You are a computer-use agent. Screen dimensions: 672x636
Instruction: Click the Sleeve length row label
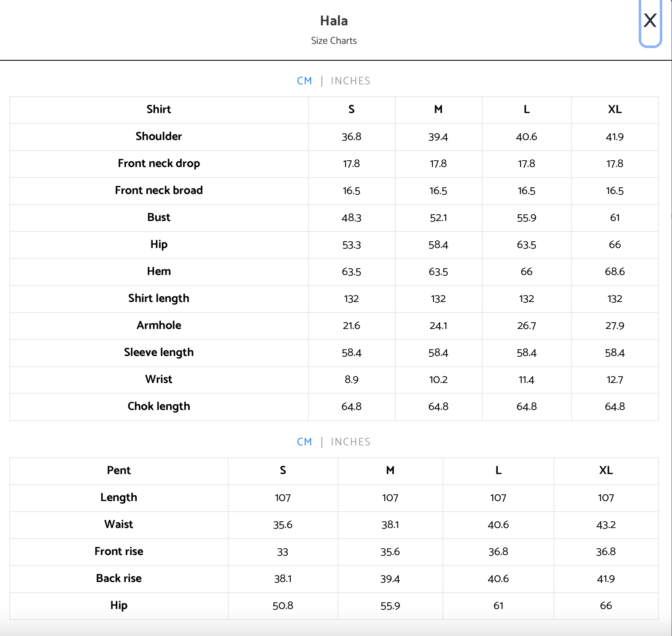click(159, 353)
